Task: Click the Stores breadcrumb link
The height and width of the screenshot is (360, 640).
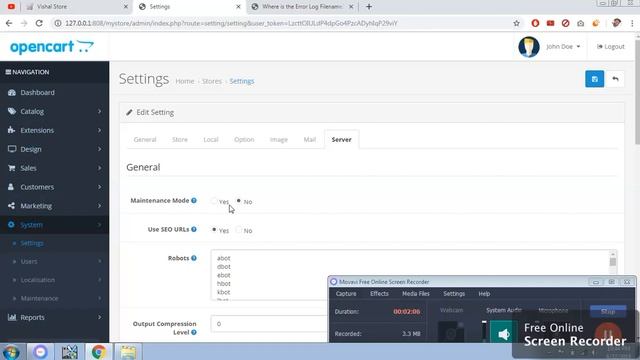Action: [x=212, y=81]
